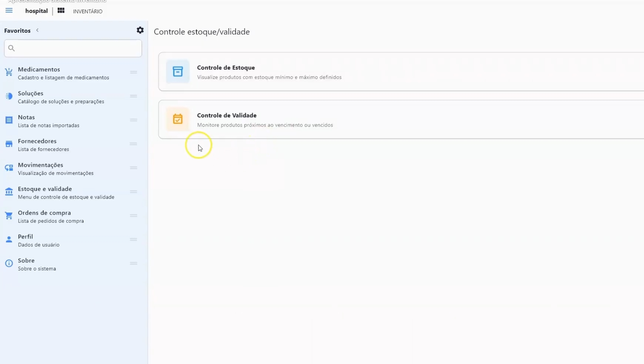Click the Controle de Validade calendar icon
The height and width of the screenshot is (364, 644).
(x=178, y=119)
